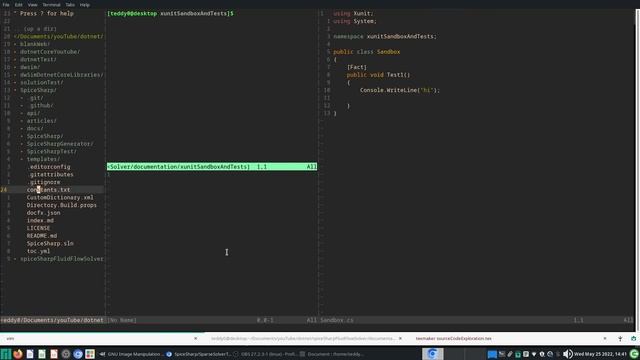Expand the dotnetTest/ folder
Screen dimensions: 640x360
pyautogui.click(x=38, y=60)
